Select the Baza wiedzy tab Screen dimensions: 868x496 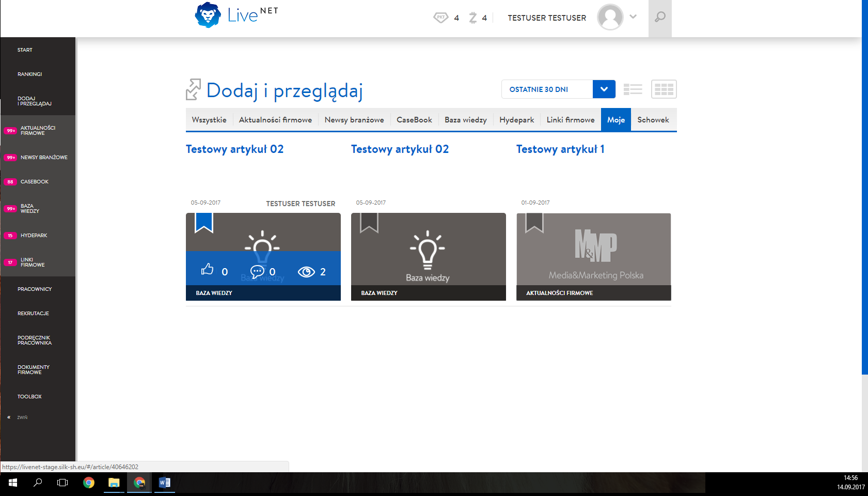click(466, 120)
